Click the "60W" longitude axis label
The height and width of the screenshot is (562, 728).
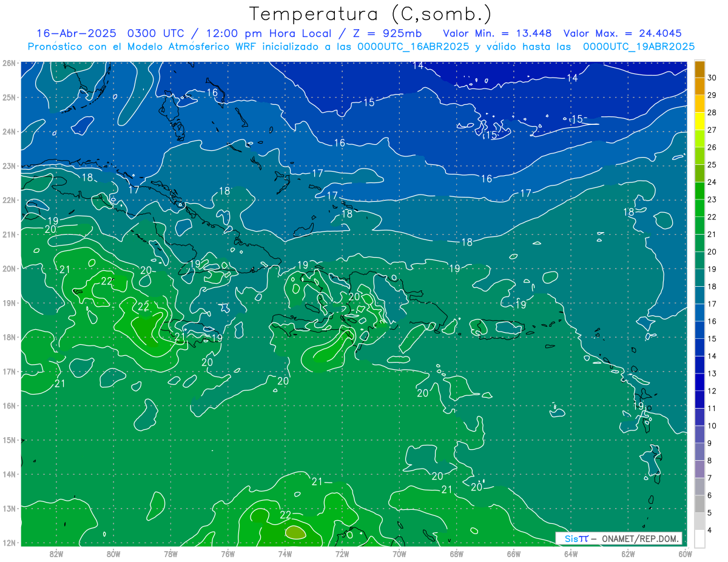pyautogui.click(x=685, y=553)
